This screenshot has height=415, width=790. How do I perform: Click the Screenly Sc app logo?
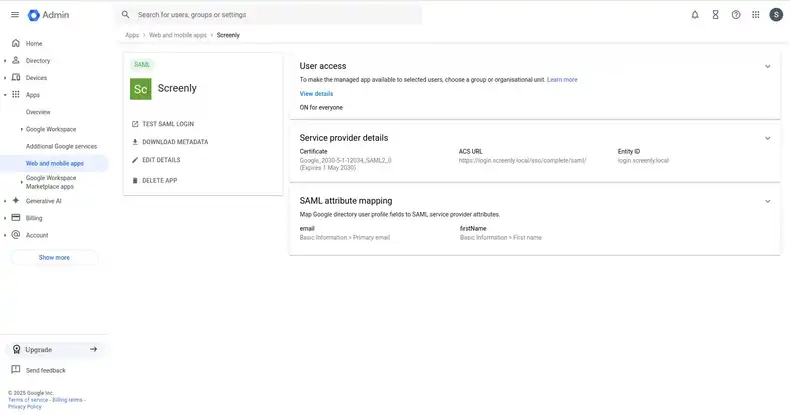pyautogui.click(x=141, y=89)
